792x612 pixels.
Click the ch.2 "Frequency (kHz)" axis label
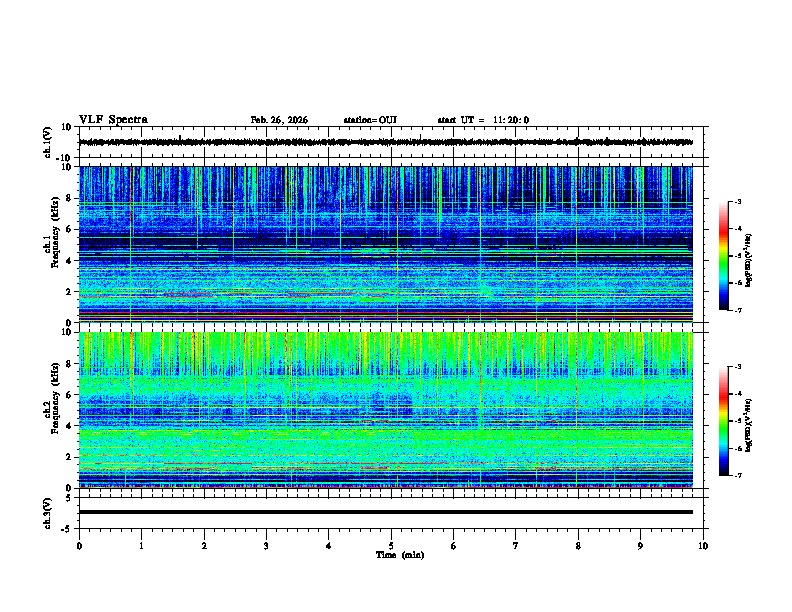tap(55, 398)
